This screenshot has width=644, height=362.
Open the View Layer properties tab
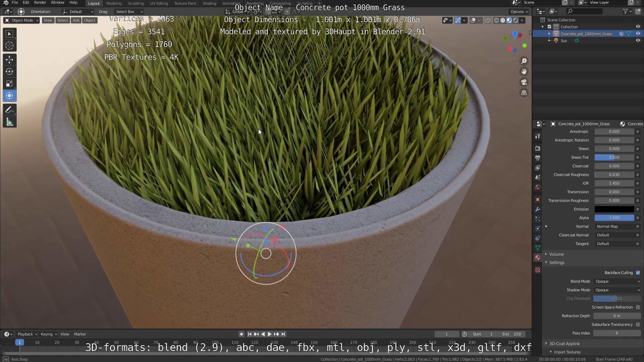(538, 168)
